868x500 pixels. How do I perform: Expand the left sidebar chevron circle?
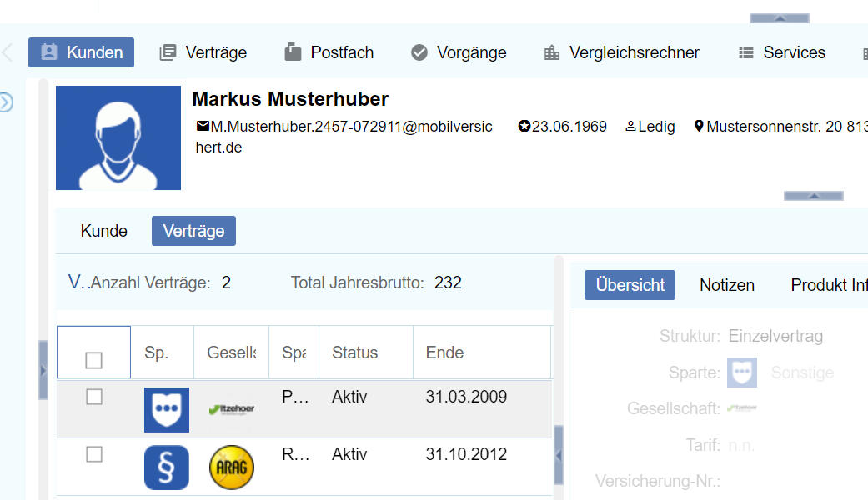6,102
